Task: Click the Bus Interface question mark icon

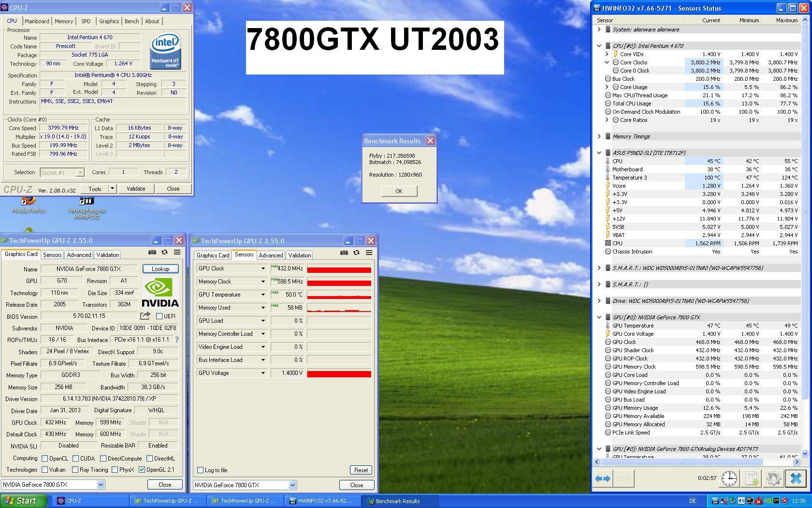Action: click(176, 340)
